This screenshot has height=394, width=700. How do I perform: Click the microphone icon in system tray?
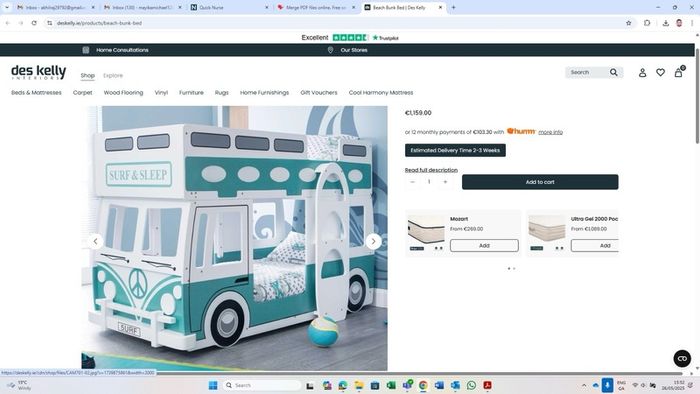[607, 385]
